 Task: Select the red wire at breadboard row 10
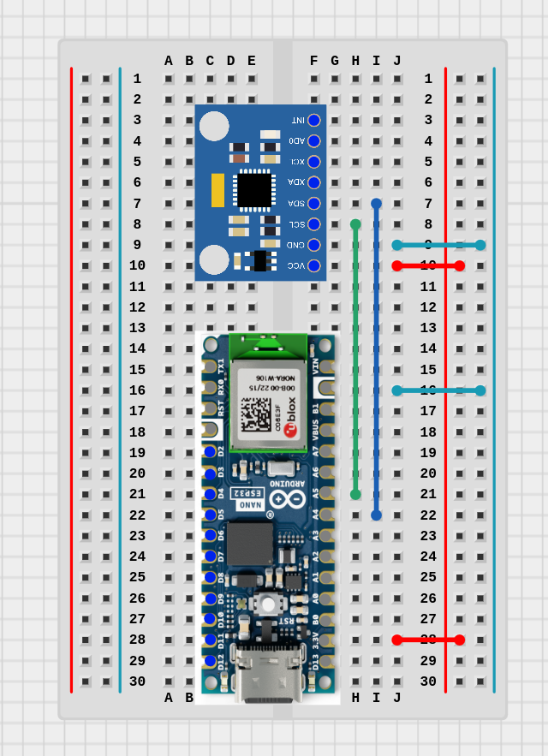click(428, 265)
